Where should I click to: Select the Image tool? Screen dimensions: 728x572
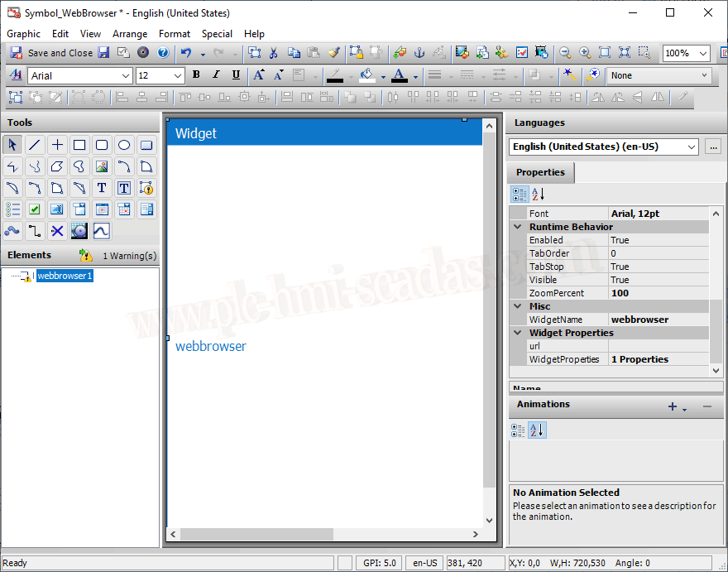click(x=102, y=166)
